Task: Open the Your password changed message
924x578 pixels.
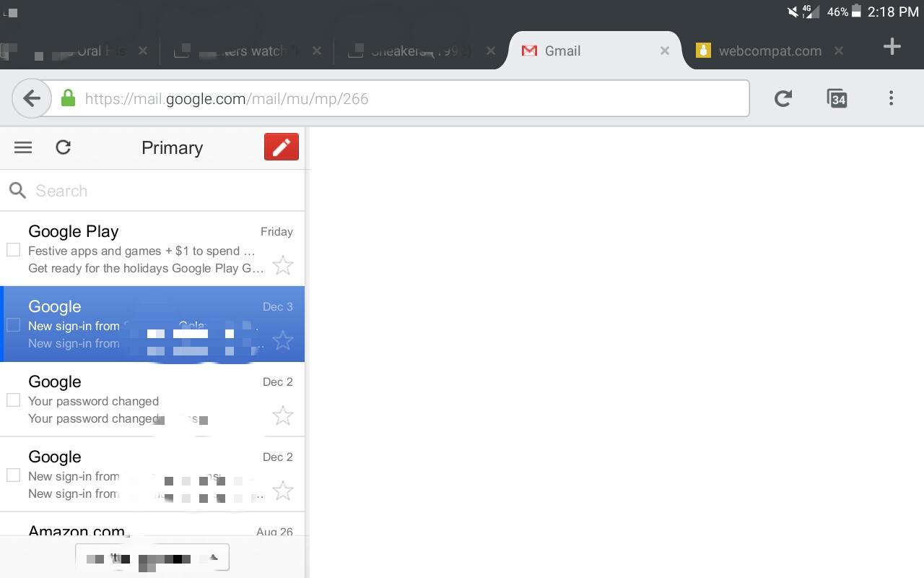Action: [152, 400]
